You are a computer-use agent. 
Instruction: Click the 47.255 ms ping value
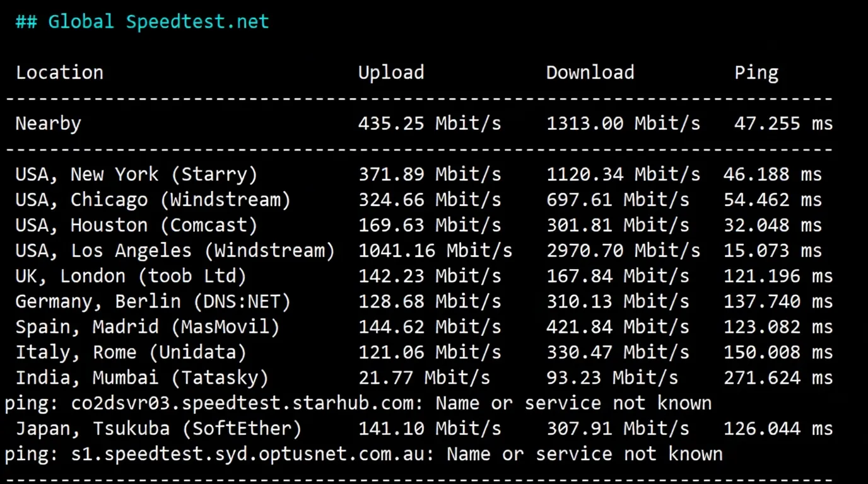782,124
